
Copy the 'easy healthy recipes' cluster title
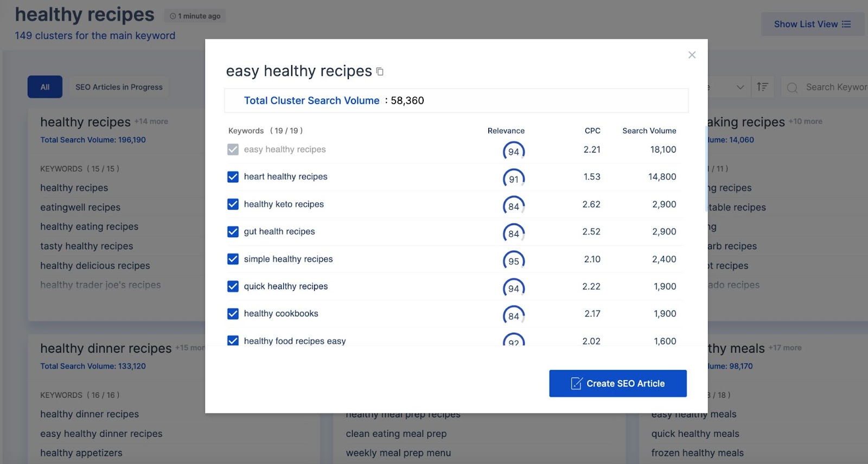pos(380,72)
